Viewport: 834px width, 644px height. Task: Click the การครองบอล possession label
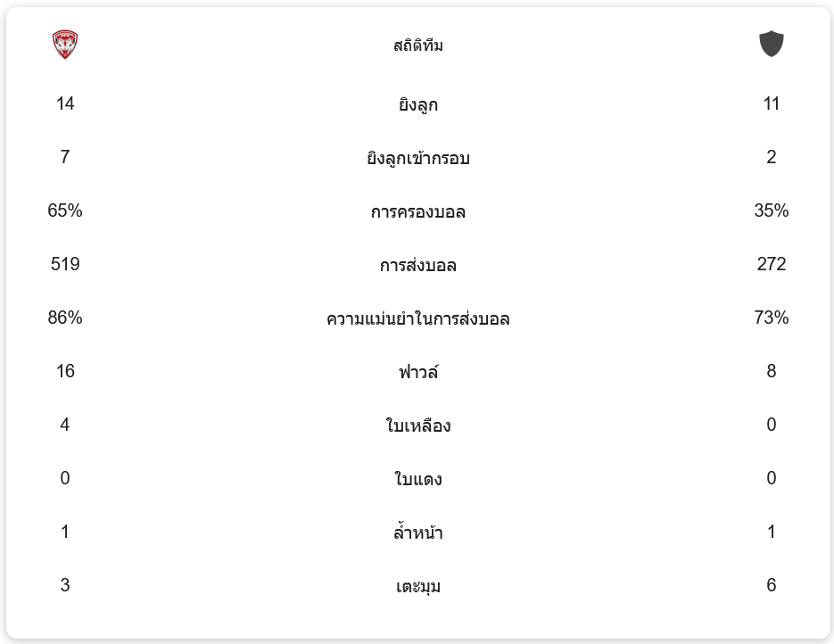pyautogui.click(x=417, y=212)
